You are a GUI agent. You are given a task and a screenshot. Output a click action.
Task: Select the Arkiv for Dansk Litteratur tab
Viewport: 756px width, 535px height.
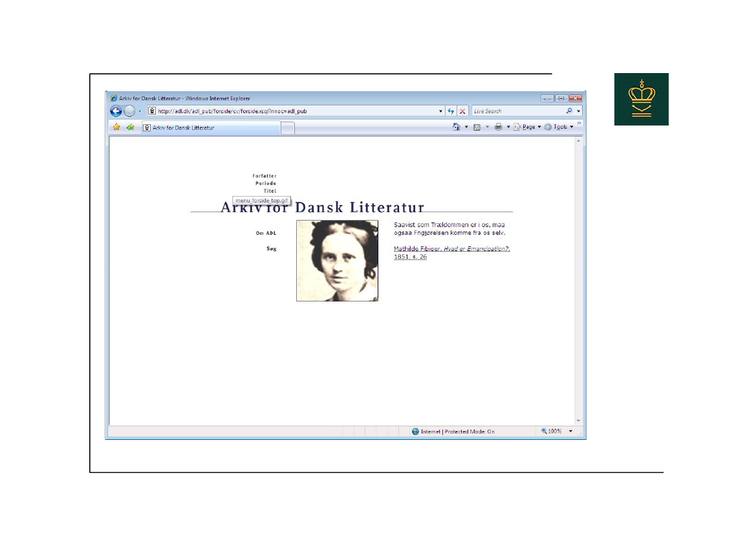tap(211, 128)
